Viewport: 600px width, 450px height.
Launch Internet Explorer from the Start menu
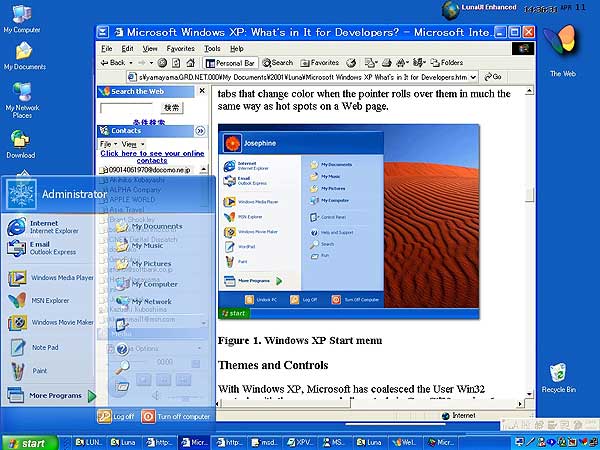tap(43, 227)
